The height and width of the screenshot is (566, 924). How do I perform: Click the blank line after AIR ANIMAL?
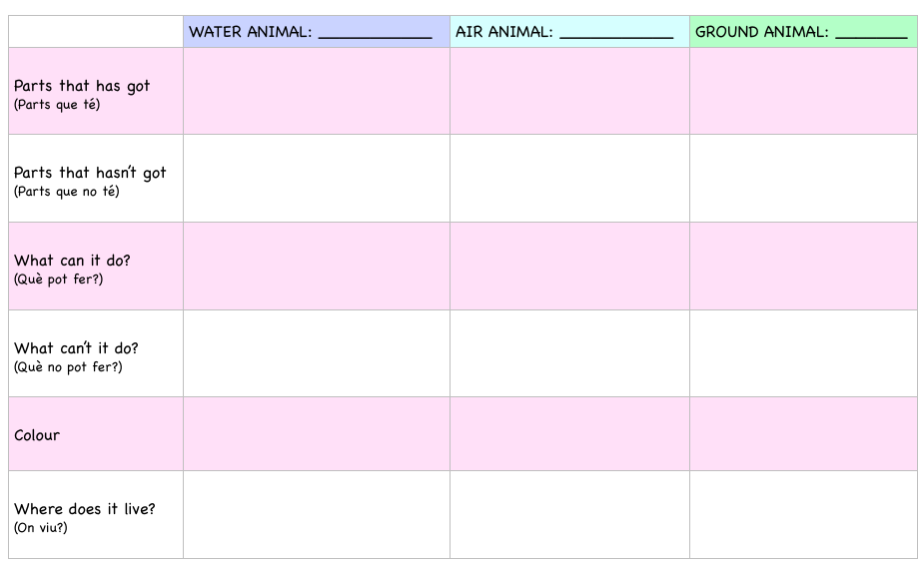click(x=616, y=33)
